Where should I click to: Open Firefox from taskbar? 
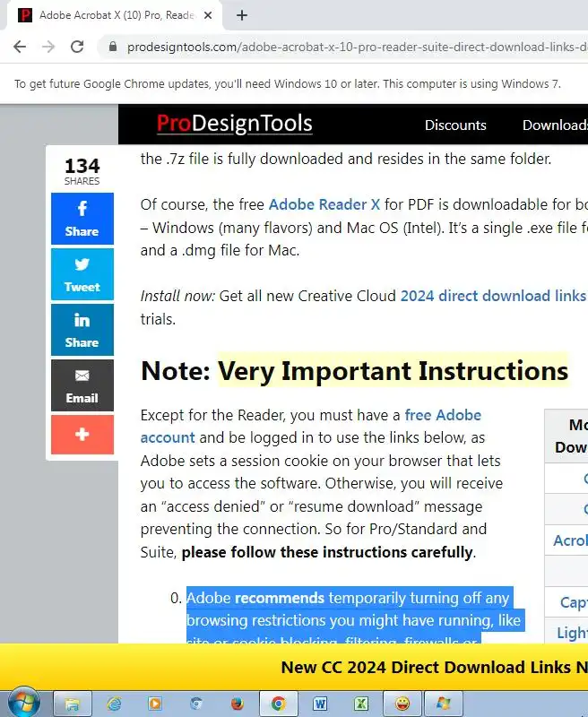238,704
